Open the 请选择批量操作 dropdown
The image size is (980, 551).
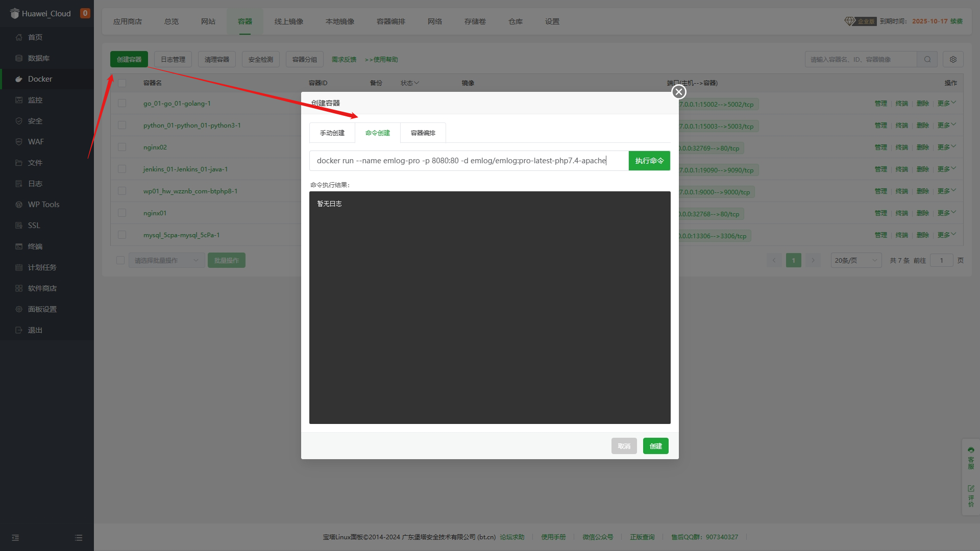[166, 260]
